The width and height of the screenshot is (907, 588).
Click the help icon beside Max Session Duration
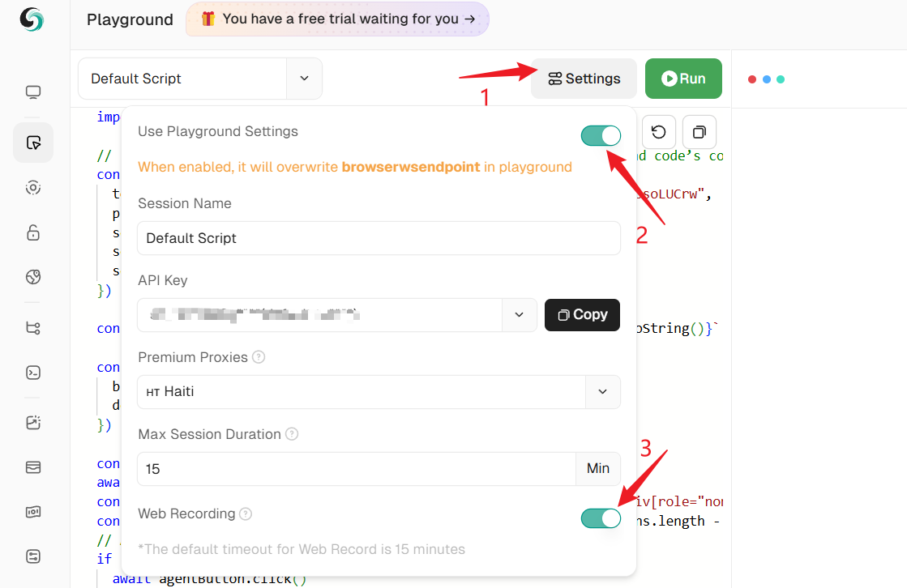(292, 434)
